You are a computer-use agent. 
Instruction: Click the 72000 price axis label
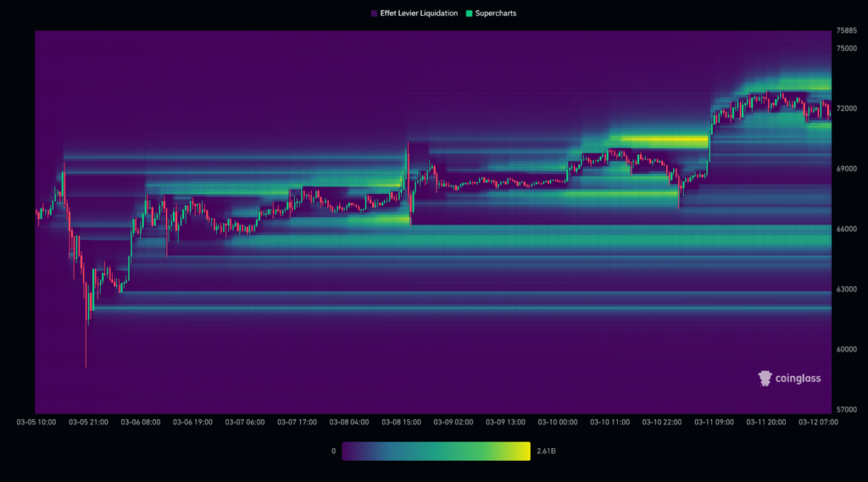pos(847,108)
